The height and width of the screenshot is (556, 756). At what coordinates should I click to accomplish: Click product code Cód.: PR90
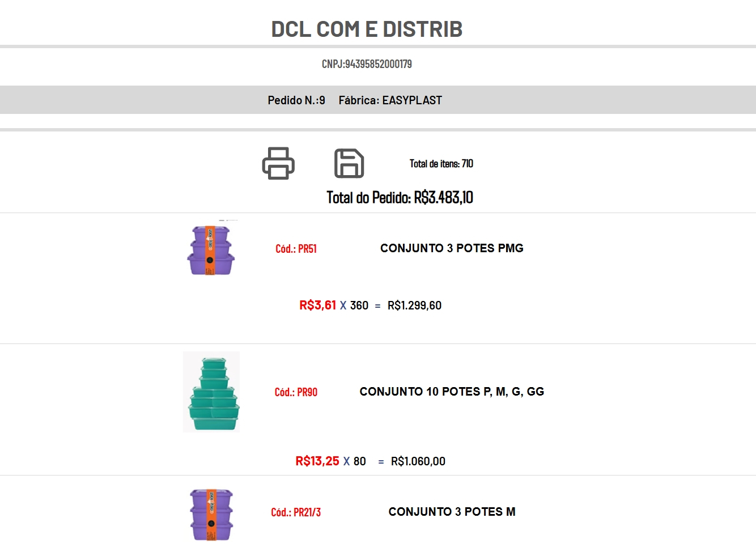click(x=296, y=392)
